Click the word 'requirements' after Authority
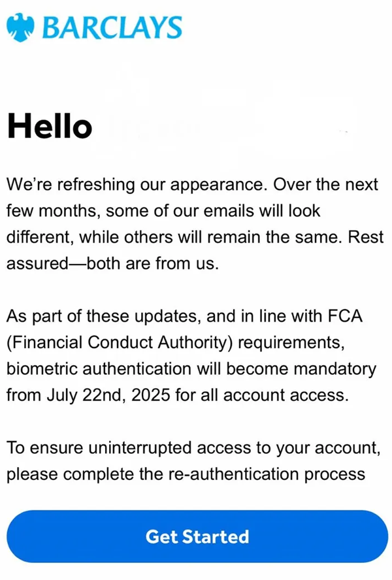The width and height of the screenshot is (392, 580). pyautogui.click(x=291, y=343)
